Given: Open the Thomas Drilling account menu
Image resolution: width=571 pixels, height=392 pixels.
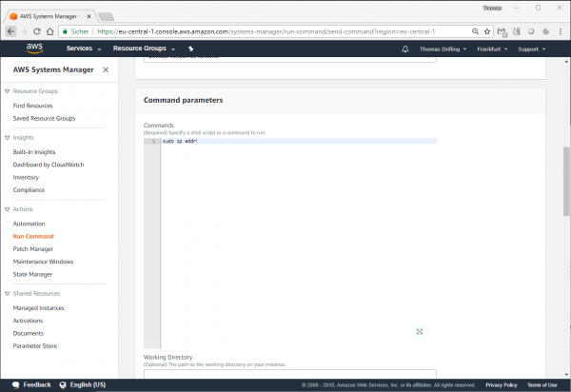Looking at the screenshot, I should pos(443,49).
